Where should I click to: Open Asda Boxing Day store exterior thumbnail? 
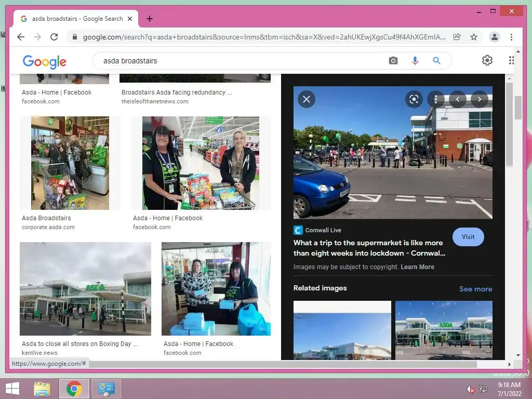click(86, 289)
